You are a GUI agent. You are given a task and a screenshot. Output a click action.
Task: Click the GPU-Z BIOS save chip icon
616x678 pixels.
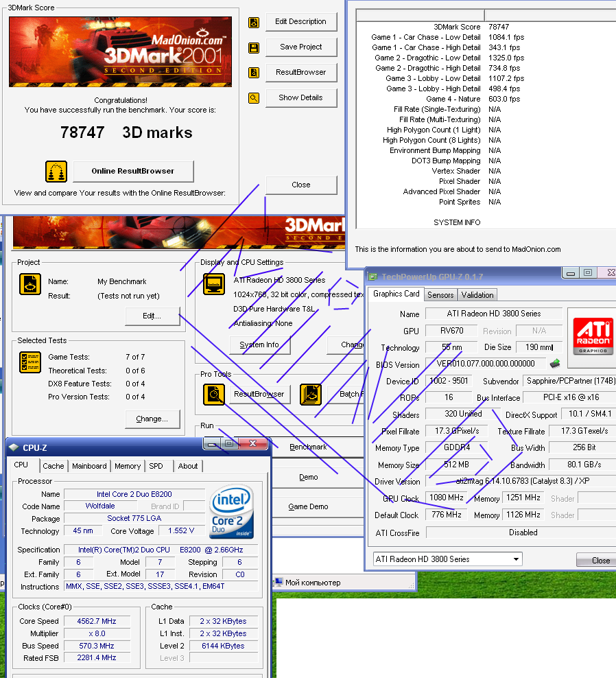[555, 363]
